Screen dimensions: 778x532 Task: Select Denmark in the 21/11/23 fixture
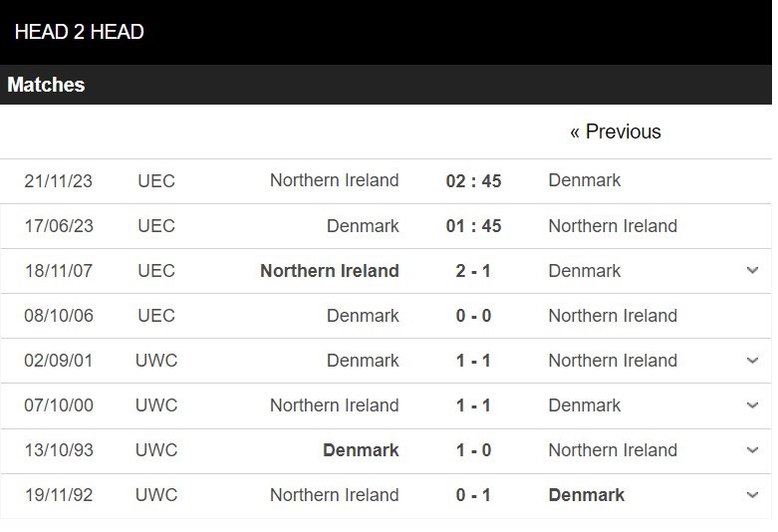pos(584,180)
